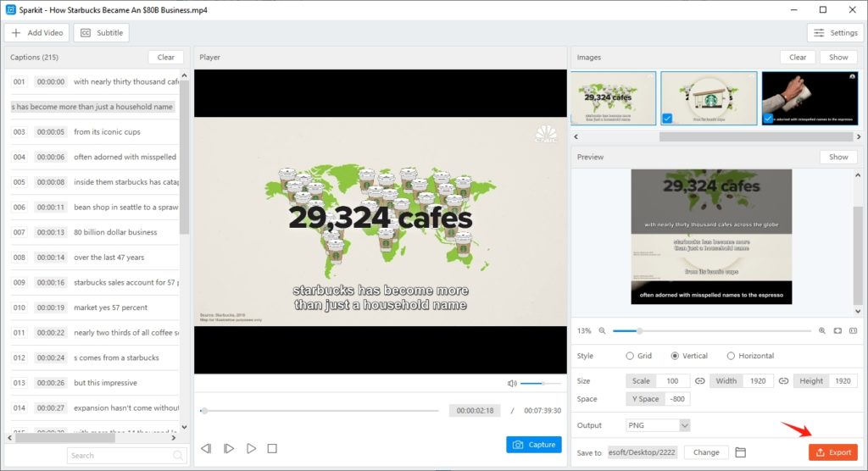Open the output folder icon
The image size is (868, 471).
click(x=740, y=452)
